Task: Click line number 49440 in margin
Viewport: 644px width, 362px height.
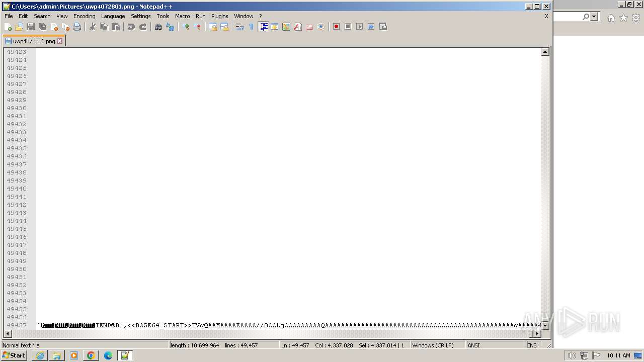Action: click(x=17, y=189)
